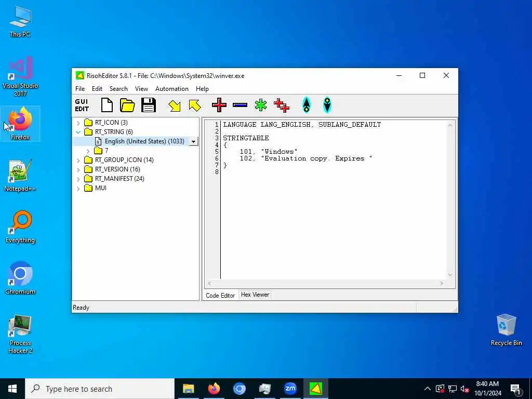Open the Search menu
532x399 pixels.
point(118,89)
